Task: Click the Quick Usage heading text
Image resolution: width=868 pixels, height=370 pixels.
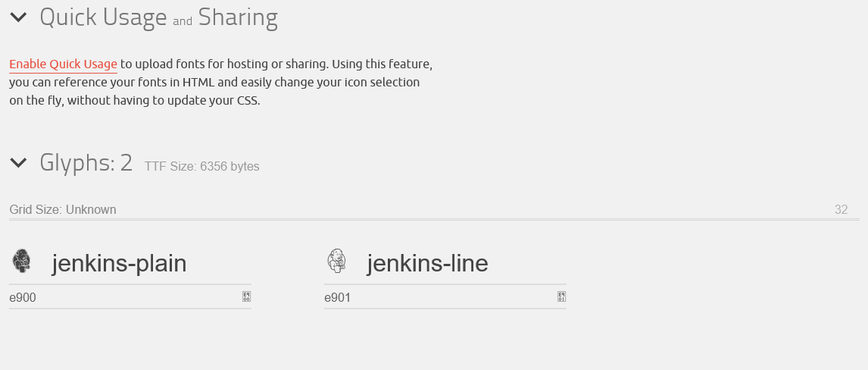Action: click(x=103, y=17)
